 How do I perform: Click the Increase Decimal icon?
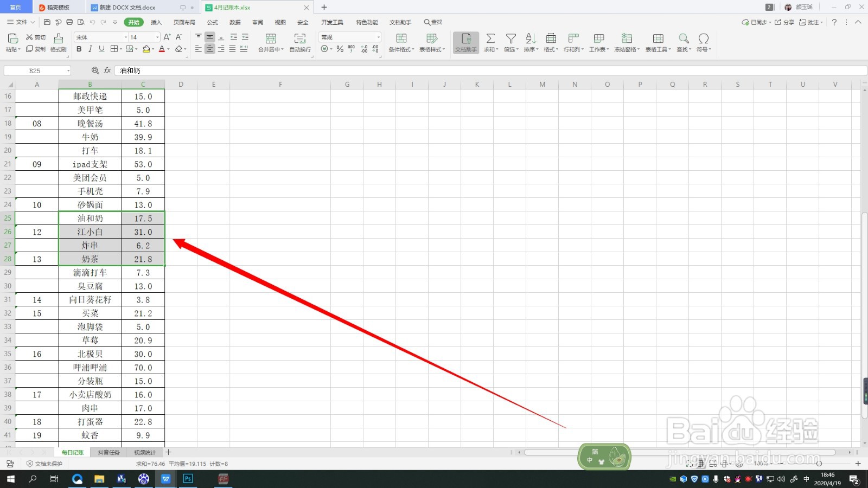point(364,49)
